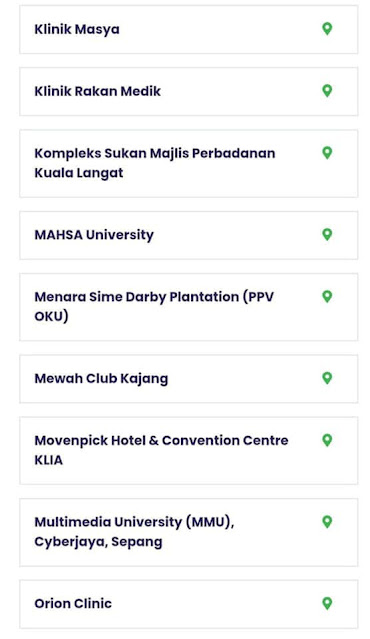Tap location pin for Menara Sime Darby Plantation

(x=327, y=296)
